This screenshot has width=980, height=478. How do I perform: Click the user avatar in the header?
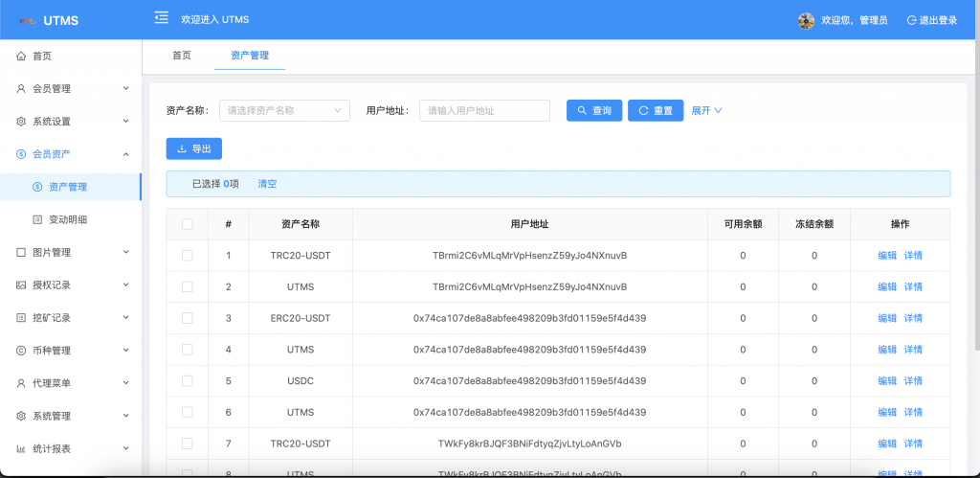[x=806, y=20]
